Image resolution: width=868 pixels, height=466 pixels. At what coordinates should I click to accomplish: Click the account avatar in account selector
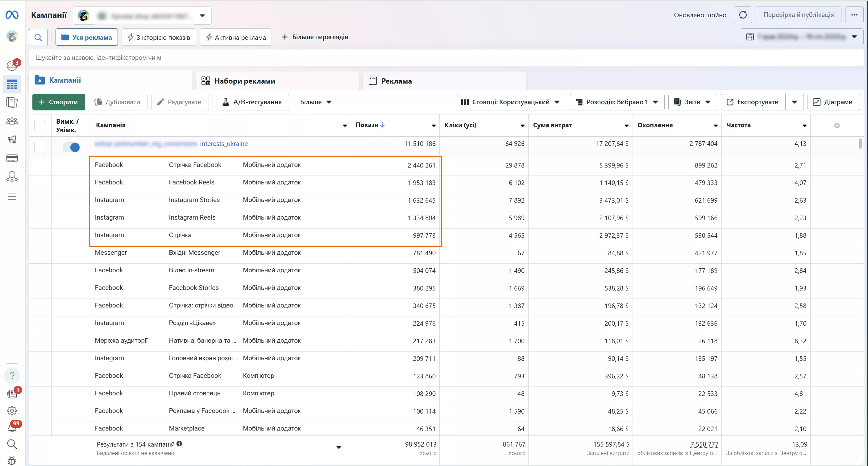point(84,15)
